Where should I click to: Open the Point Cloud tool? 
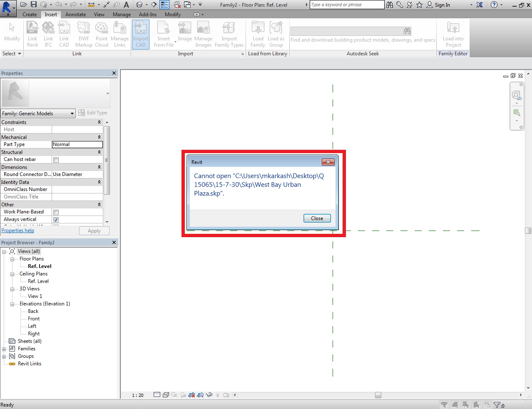point(102,33)
